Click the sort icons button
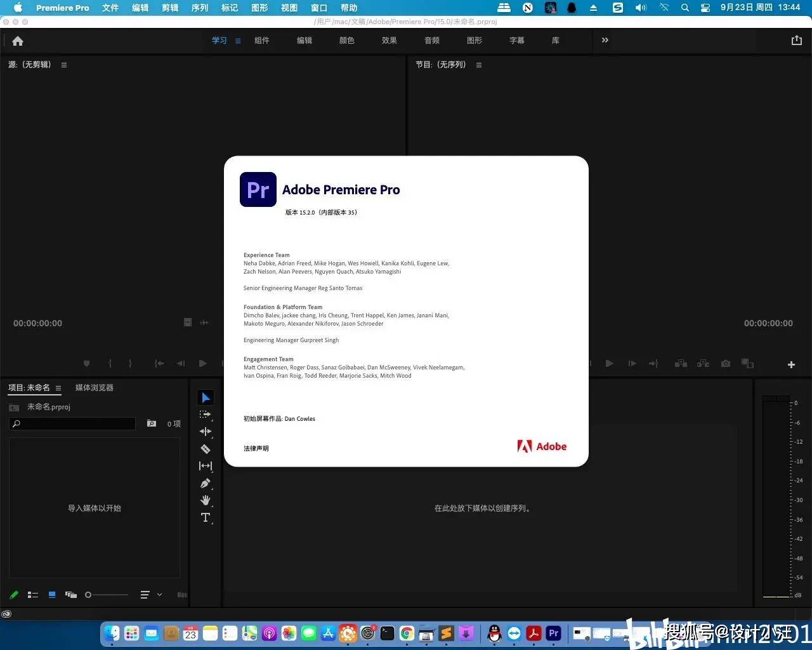The image size is (812, 650). [x=145, y=595]
